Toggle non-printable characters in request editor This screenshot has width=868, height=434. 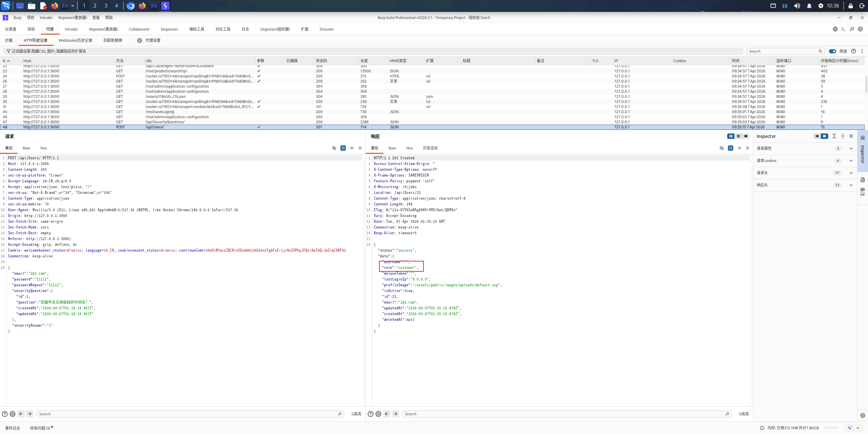(x=334, y=148)
